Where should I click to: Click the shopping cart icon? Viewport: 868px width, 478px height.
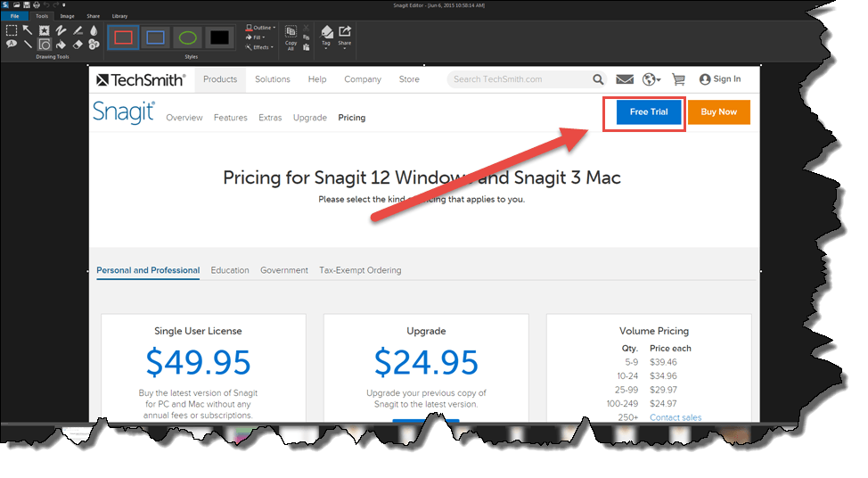click(x=679, y=79)
